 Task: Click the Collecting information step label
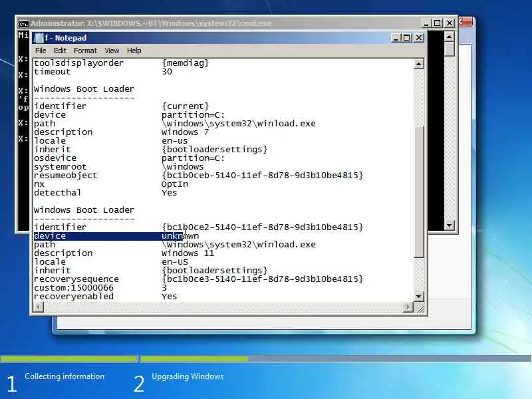[x=65, y=376]
